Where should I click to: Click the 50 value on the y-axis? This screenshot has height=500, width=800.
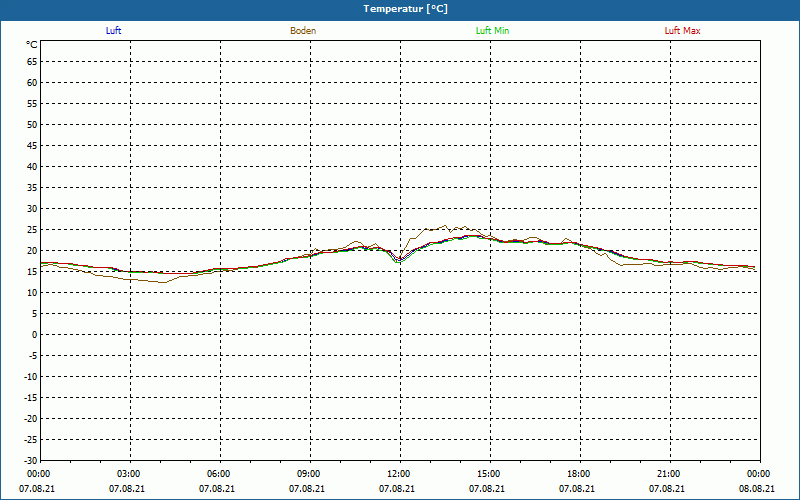[32, 124]
